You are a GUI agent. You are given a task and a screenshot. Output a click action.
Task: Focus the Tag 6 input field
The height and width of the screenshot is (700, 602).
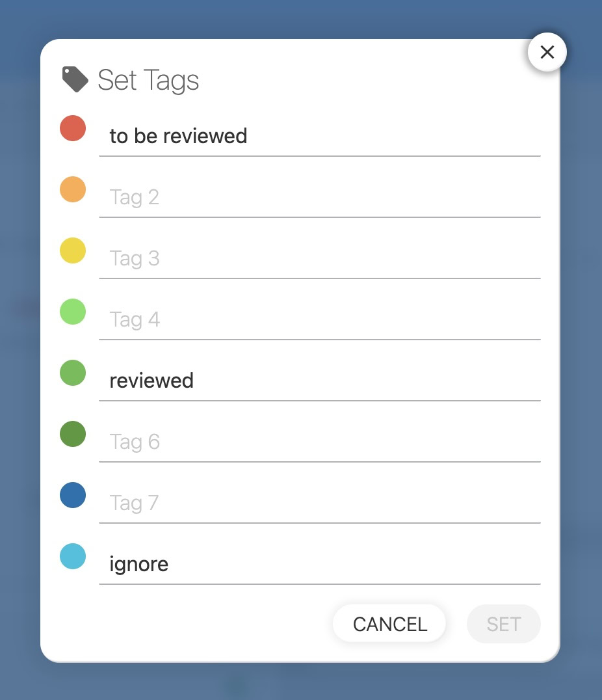319,442
